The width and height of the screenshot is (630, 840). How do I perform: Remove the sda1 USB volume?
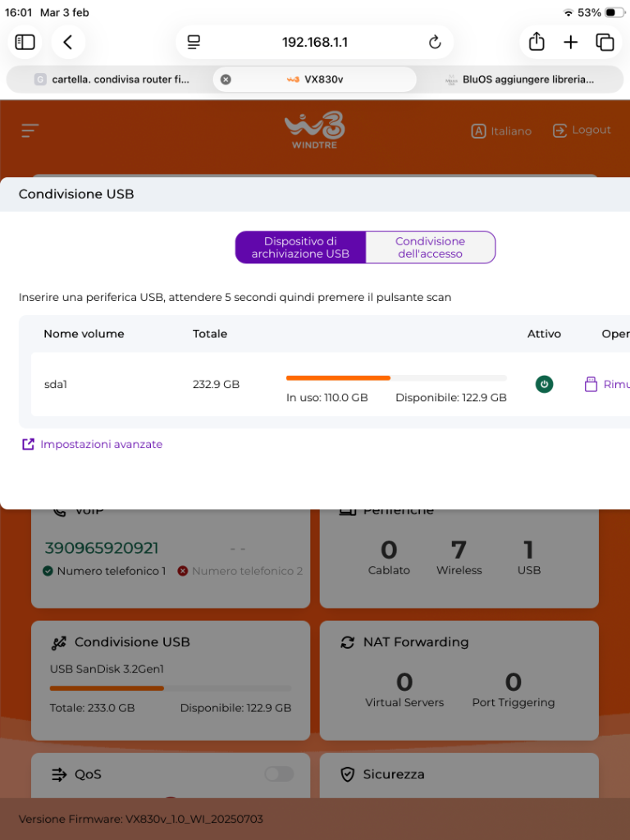[x=607, y=384]
